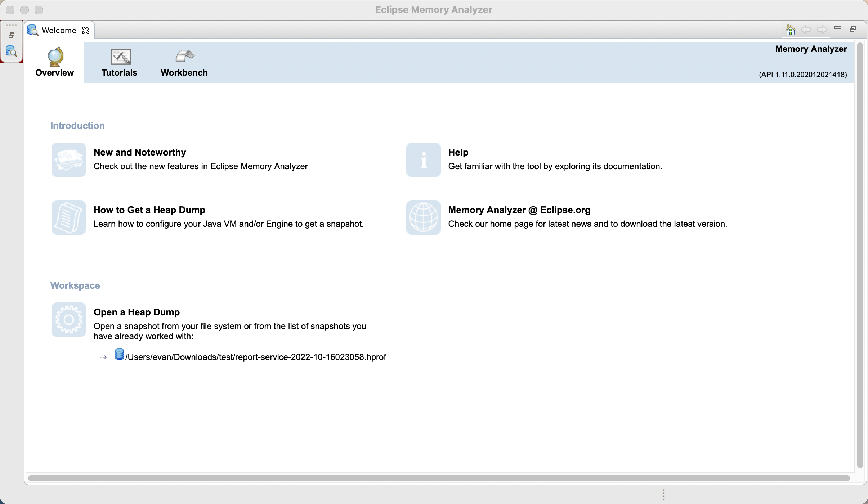This screenshot has height=504, width=868.
Task: Switch to the Tutorials page label
Action: click(x=119, y=73)
